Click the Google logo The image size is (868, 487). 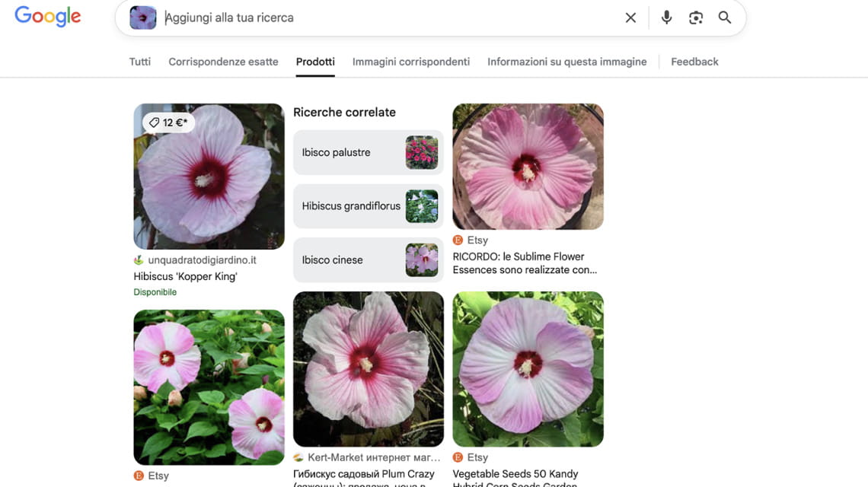(x=47, y=16)
